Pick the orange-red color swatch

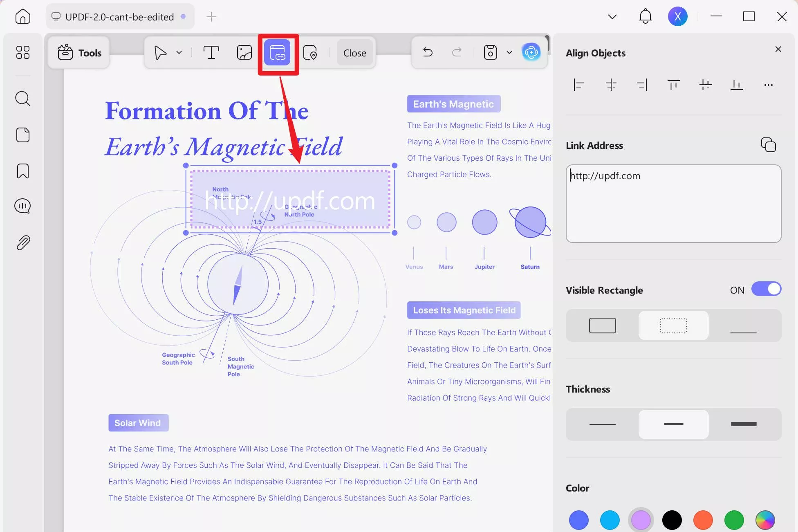703,520
